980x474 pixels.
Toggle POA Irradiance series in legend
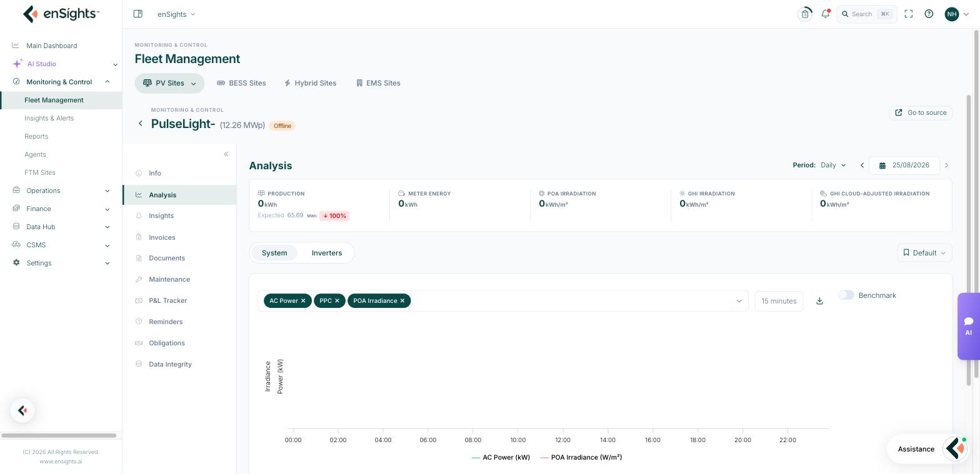581,457
